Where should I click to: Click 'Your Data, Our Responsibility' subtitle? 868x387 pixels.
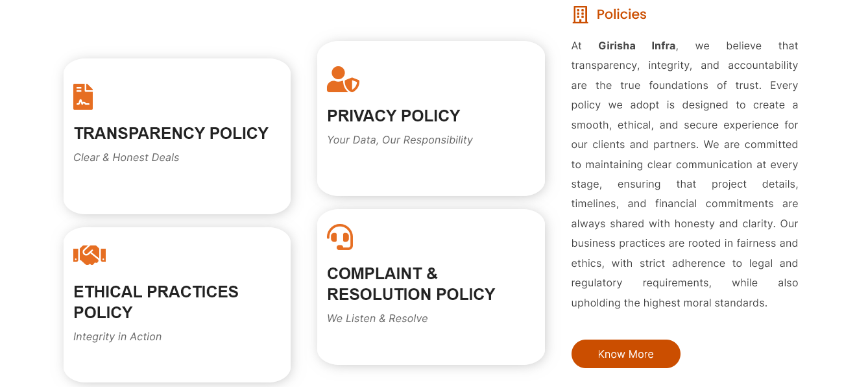pos(400,140)
